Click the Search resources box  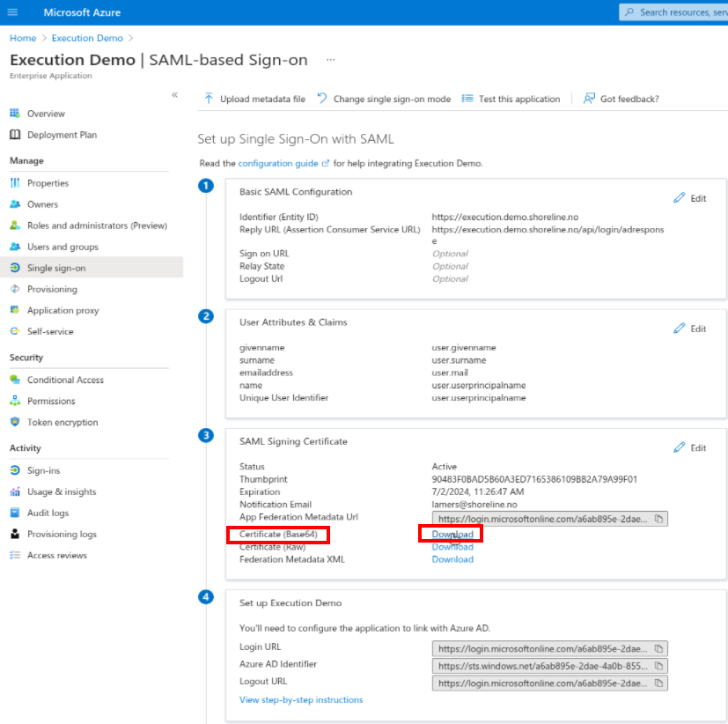pos(673,12)
